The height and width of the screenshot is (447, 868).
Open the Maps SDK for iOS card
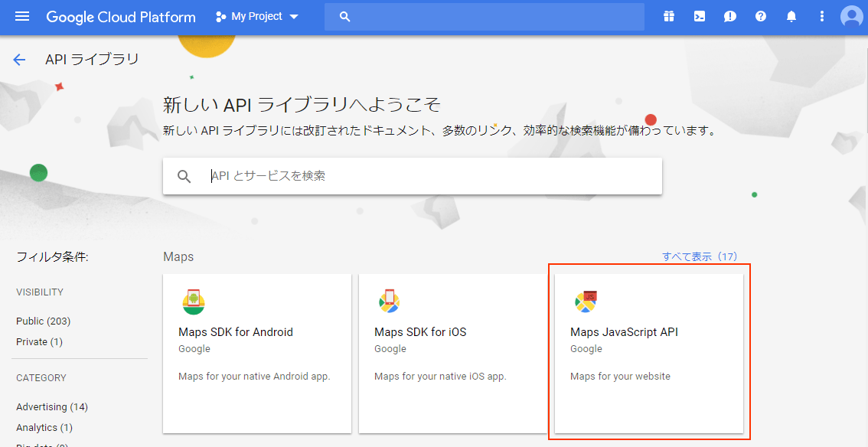[x=453, y=354]
